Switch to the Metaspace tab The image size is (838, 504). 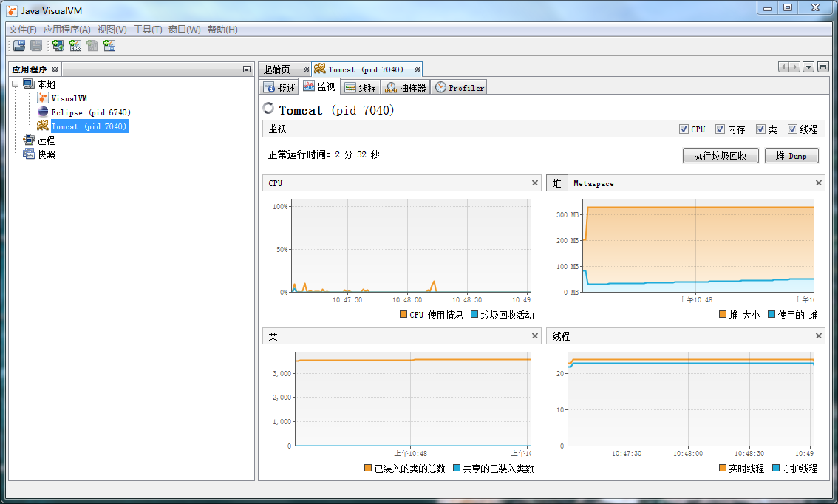point(593,183)
